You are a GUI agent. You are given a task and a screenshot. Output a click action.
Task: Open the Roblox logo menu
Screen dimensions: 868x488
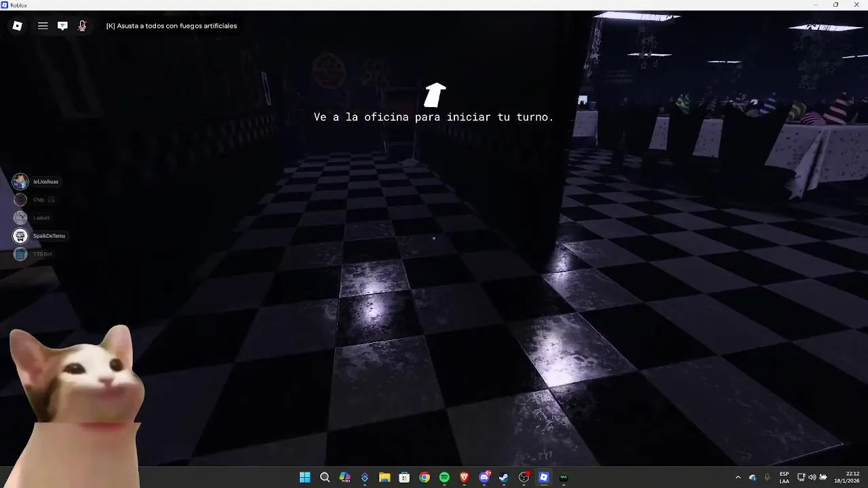click(17, 26)
